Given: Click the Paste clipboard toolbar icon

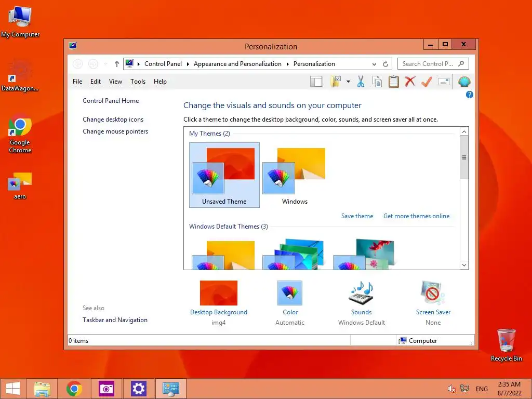Looking at the screenshot, I should click(394, 82).
